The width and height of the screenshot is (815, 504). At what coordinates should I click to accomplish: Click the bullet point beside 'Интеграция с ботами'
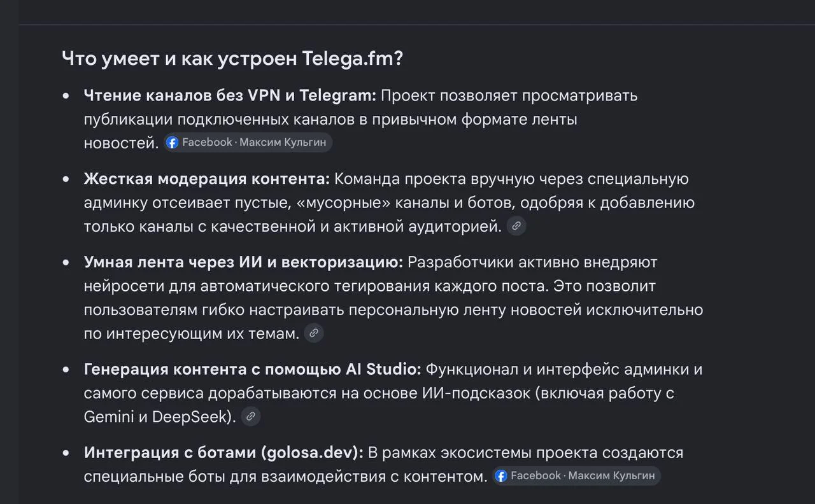pos(66,454)
